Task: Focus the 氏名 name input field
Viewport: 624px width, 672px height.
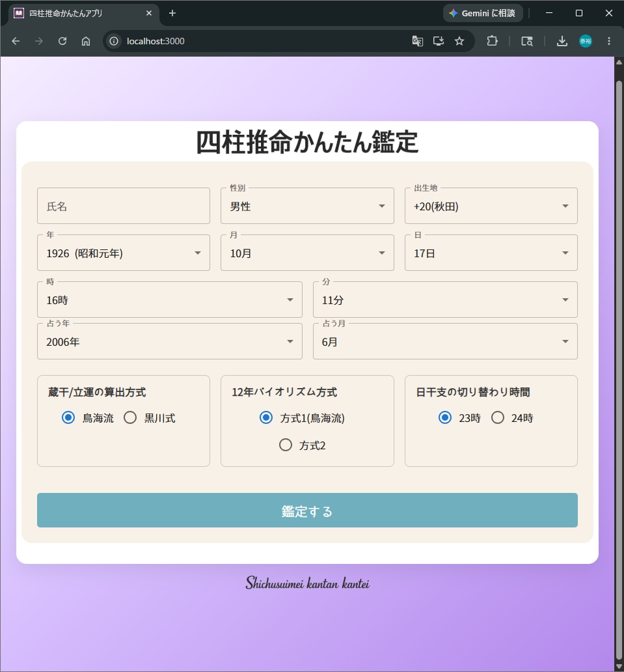Action: click(x=124, y=206)
